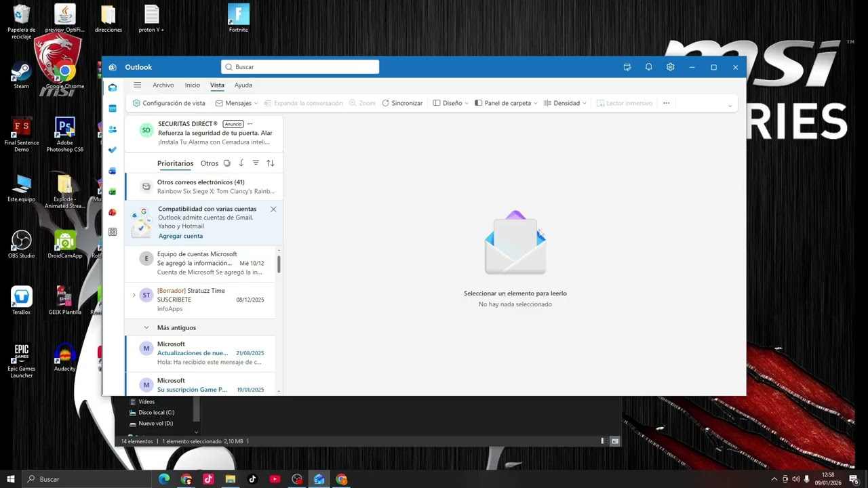Viewport: 868px width, 488px height.
Task: Open the Panel de carpeta dropdown
Action: click(x=506, y=103)
